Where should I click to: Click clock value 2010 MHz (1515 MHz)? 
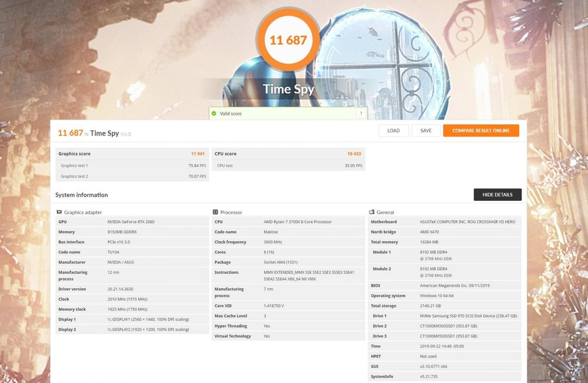pyautogui.click(x=127, y=299)
